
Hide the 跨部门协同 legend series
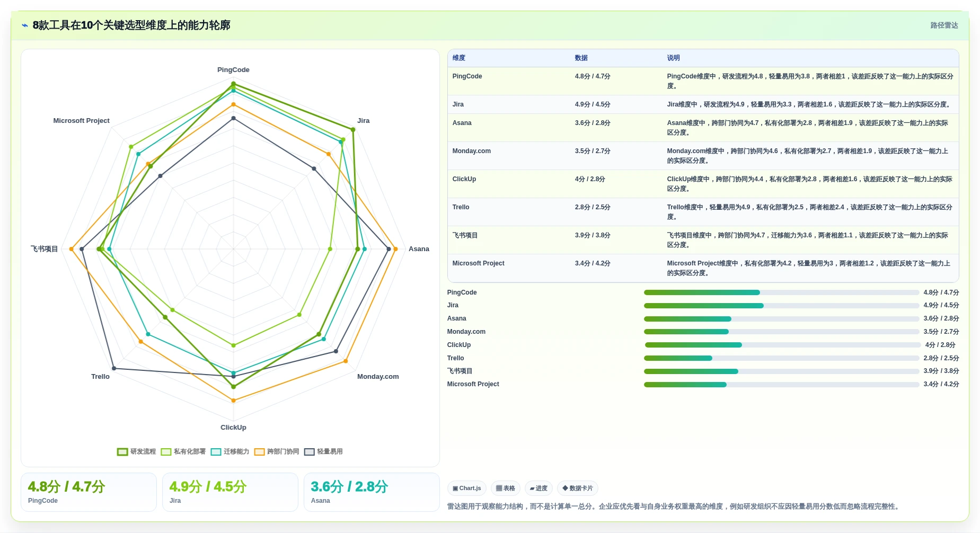coord(277,451)
